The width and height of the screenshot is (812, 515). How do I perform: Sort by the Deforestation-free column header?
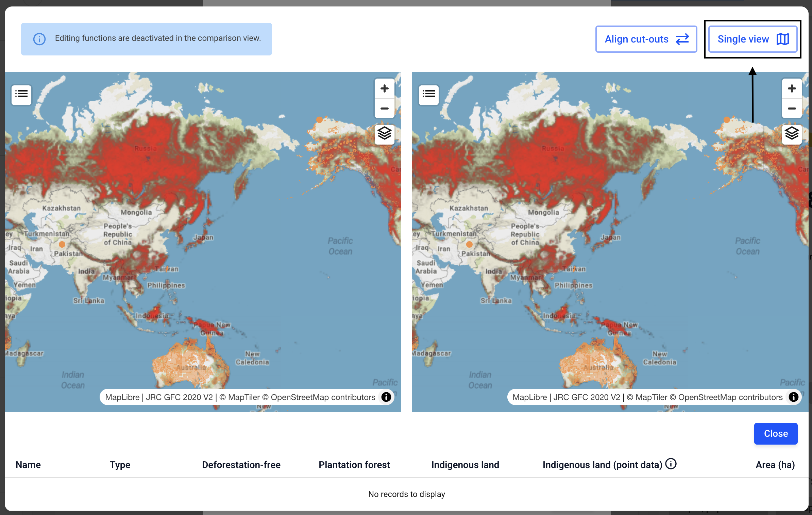coord(241,465)
